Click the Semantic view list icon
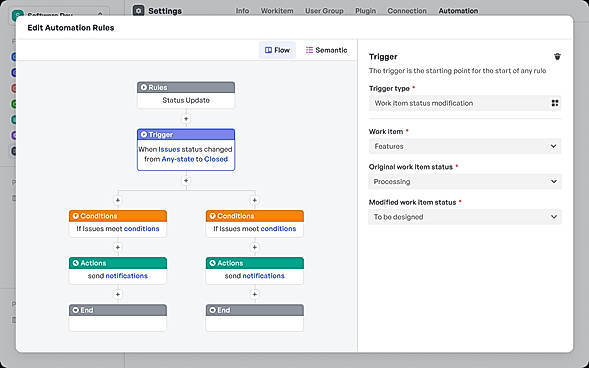Viewport: 589px width, 368px height. [x=309, y=50]
